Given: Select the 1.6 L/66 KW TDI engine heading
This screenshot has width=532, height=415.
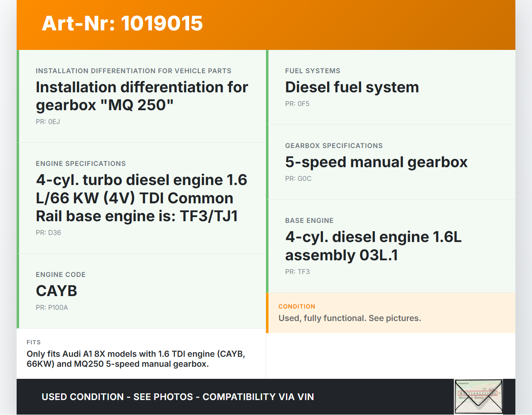Looking at the screenshot, I should 141,198.
